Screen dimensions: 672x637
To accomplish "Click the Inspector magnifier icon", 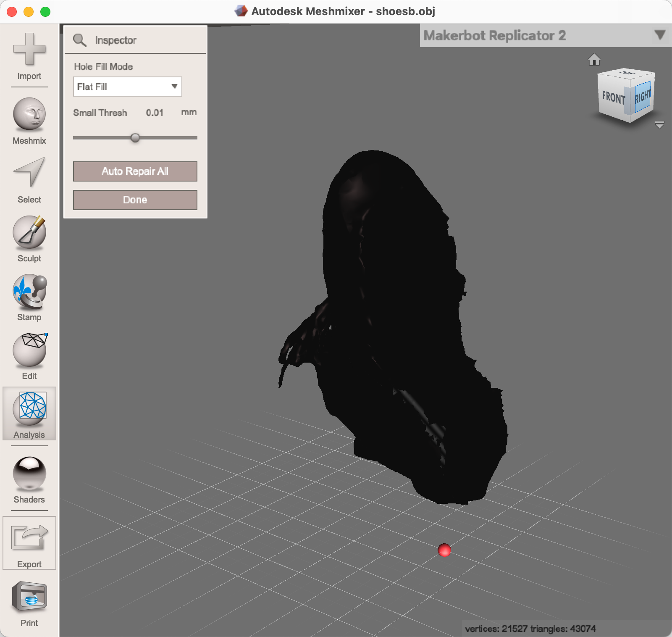I will tap(80, 39).
